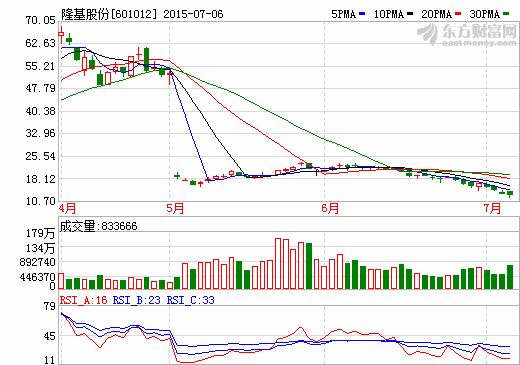
Task: Click the RSI_A:16 indicator label
Action: point(83,300)
